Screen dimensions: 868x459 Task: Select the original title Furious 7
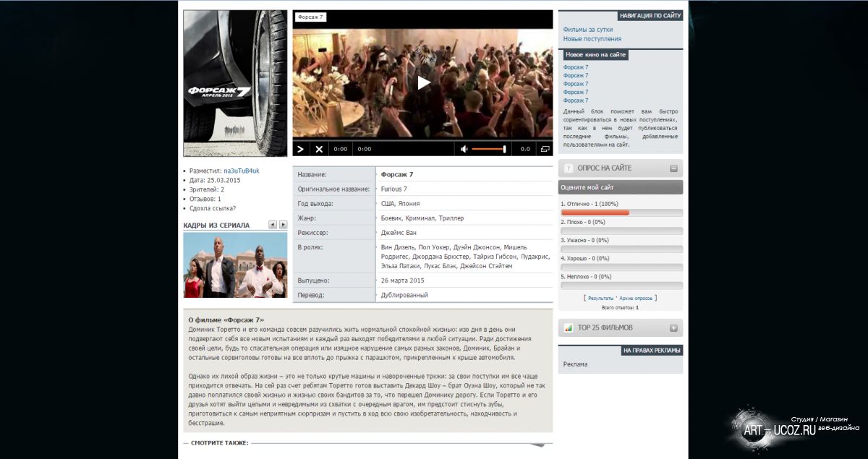(x=394, y=189)
